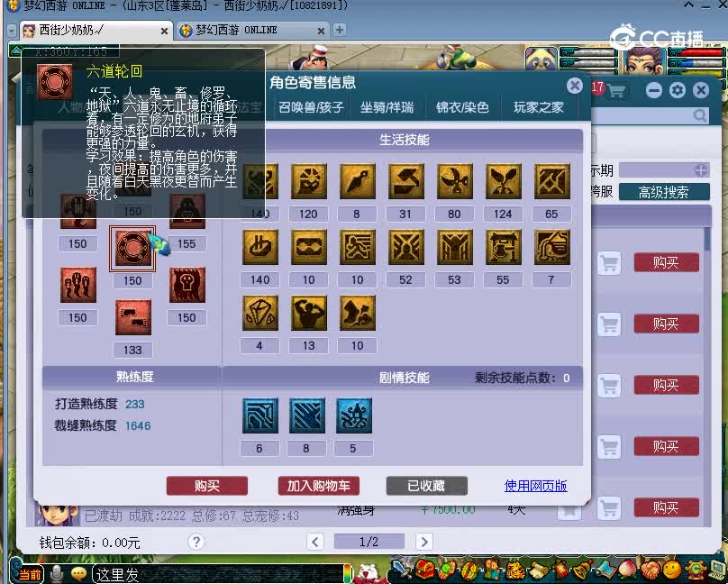Click the life skill icon above level 124
Screen dimensions: 728x584
click(503, 181)
